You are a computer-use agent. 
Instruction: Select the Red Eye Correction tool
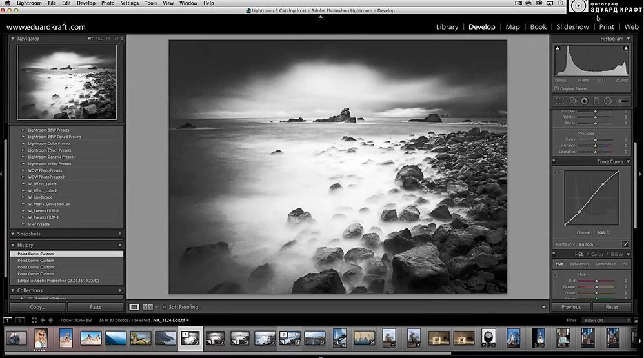(x=585, y=101)
